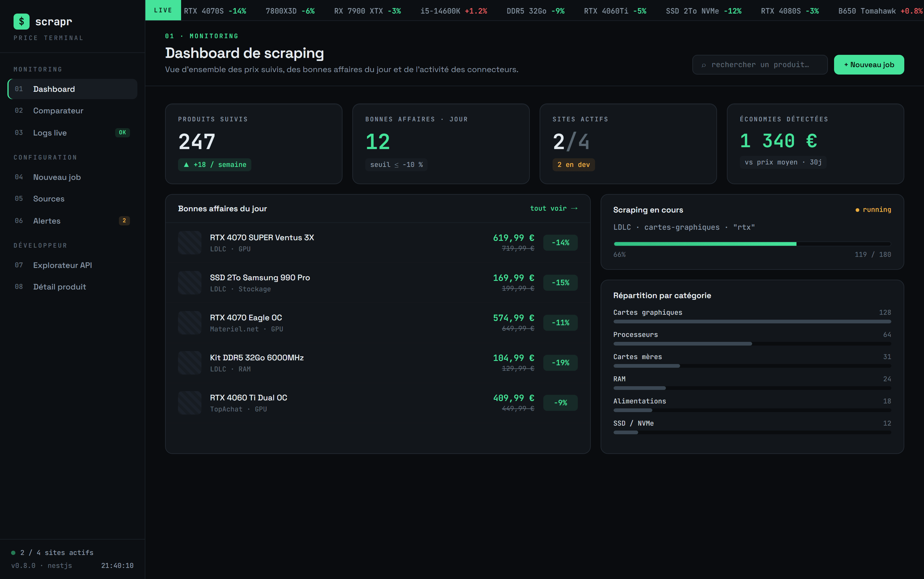Viewport: 924px width, 579px height.
Task: Open the Produits suivis card showing 247
Action: [253, 144]
